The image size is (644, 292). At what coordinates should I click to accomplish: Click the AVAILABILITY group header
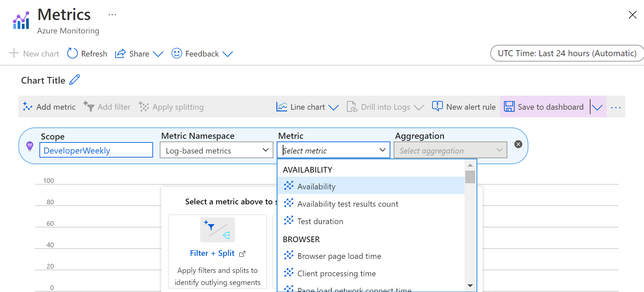[x=307, y=170]
